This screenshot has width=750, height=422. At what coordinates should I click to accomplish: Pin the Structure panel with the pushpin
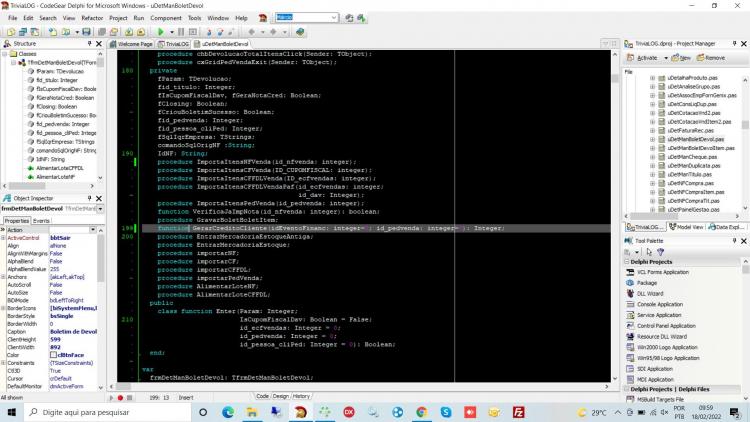[x=89, y=44]
